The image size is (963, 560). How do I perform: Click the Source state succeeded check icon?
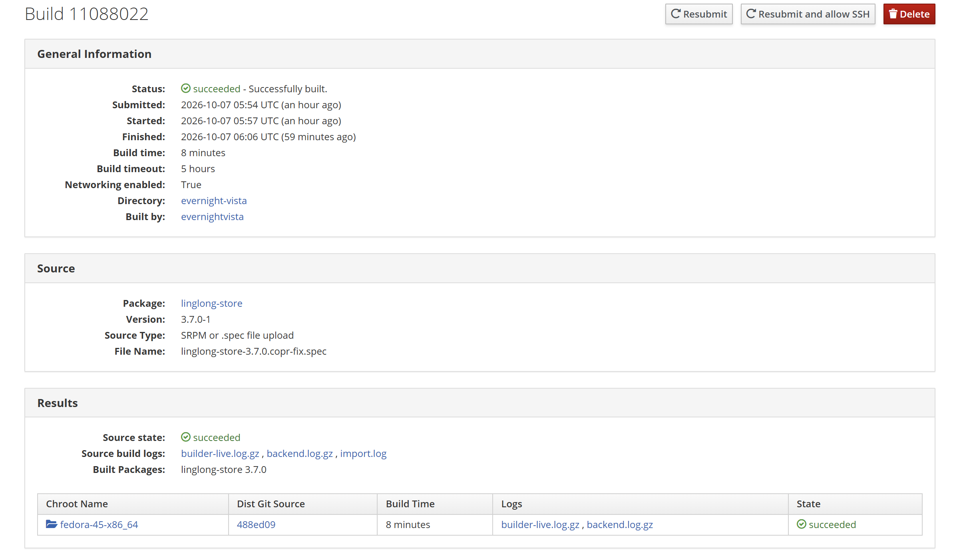point(185,437)
